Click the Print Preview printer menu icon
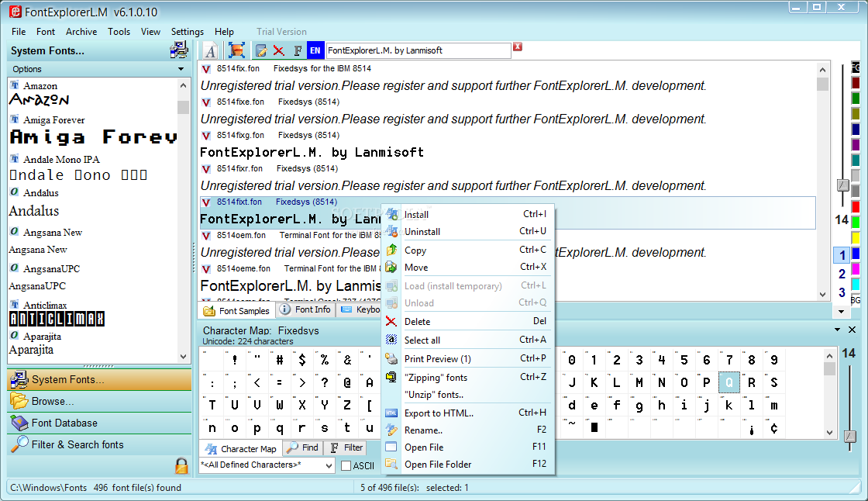The width and height of the screenshot is (868, 501). 391,358
